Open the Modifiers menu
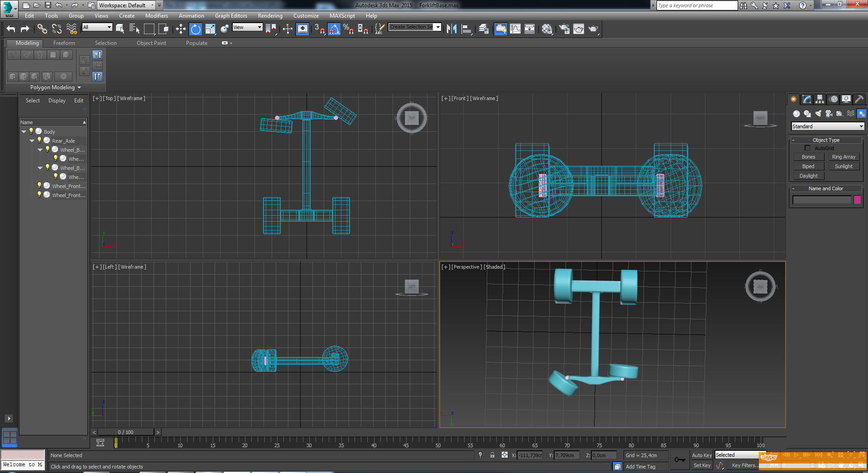This screenshot has height=473, width=868. [156, 16]
